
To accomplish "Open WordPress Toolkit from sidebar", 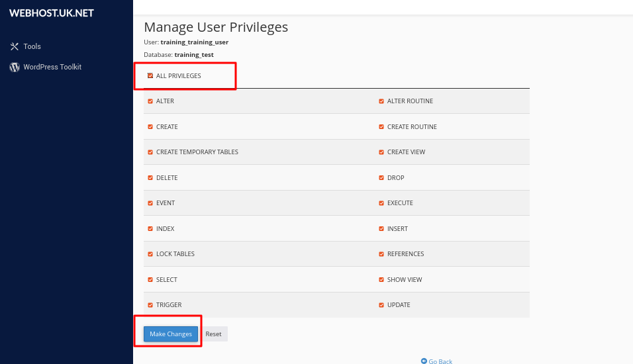I will click(x=52, y=67).
